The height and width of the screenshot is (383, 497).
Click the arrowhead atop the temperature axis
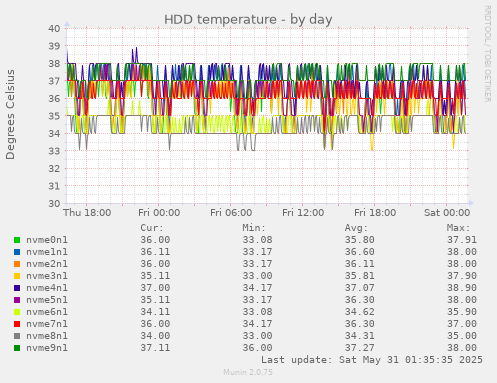(67, 24)
